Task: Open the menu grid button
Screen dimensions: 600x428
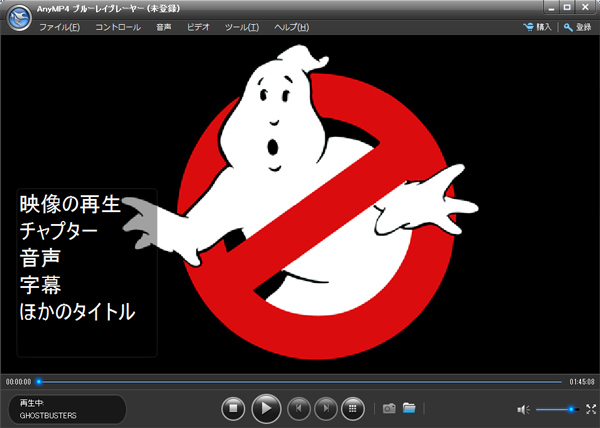Action: pyautogui.click(x=353, y=408)
